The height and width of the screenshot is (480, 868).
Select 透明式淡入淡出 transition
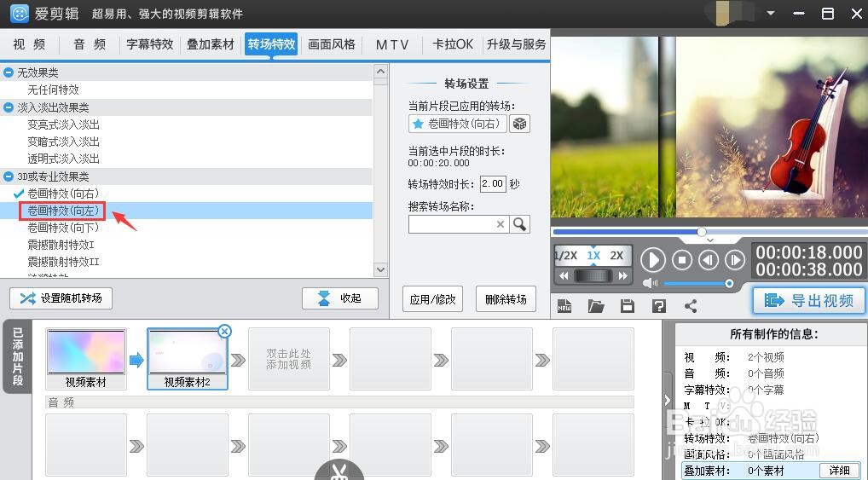pos(64,159)
